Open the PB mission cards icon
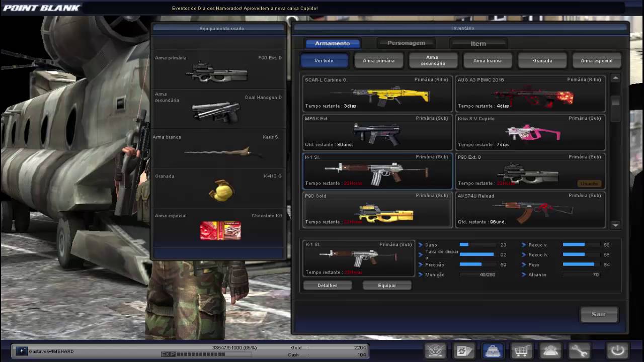This screenshot has height=362, width=644. coord(464,350)
